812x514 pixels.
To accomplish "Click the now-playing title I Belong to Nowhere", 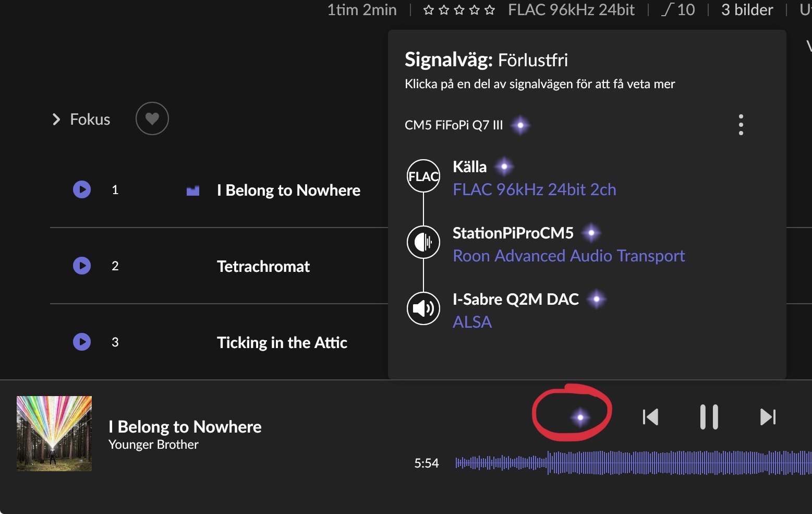I will [x=185, y=427].
